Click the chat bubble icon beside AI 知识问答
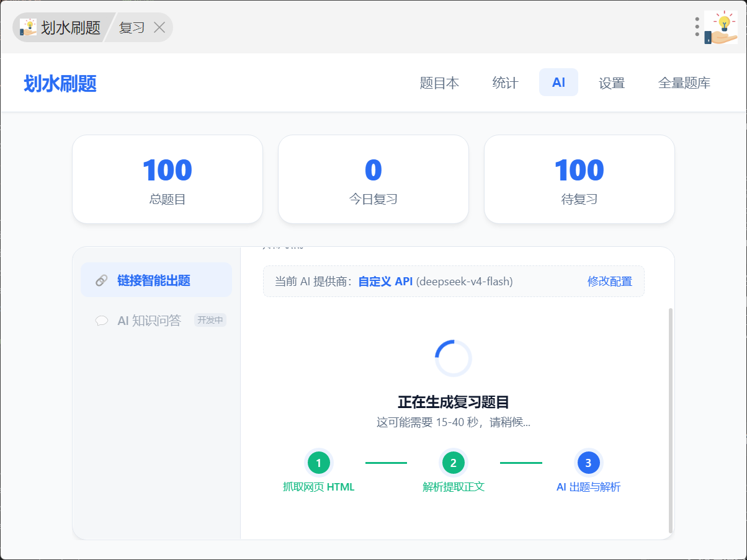The height and width of the screenshot is (560, 747). point(102,321)
